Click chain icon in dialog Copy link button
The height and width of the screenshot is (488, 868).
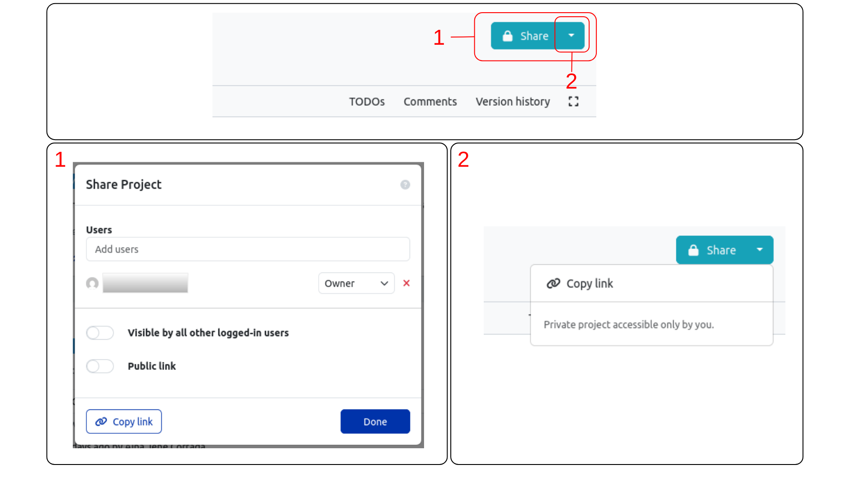[101, 422]
